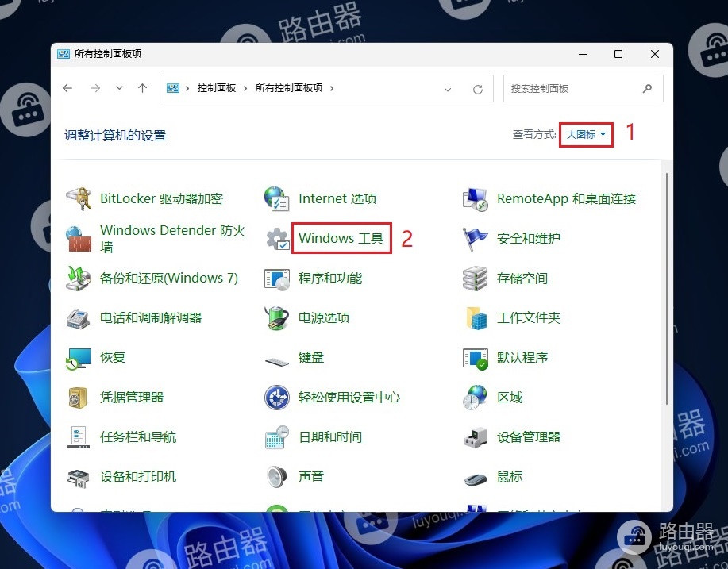Click the 恢复 monitor icon
This screenshot has width=728, height=569.
(79, 358)
